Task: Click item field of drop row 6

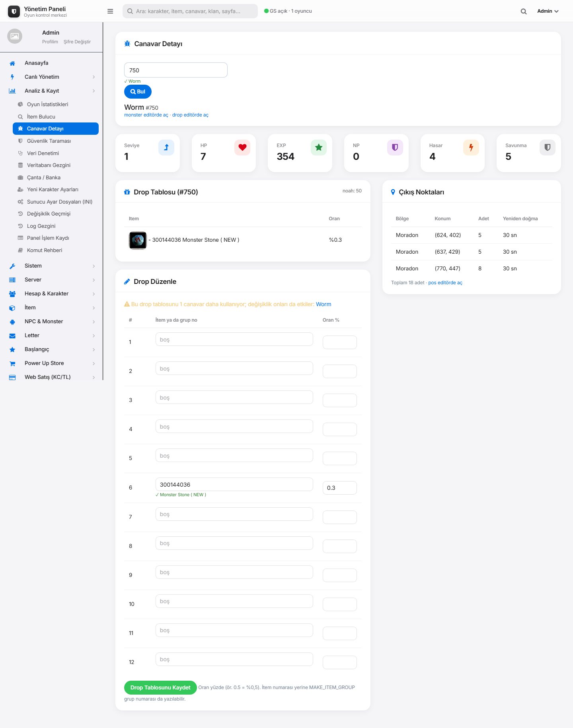Action: 234,484
